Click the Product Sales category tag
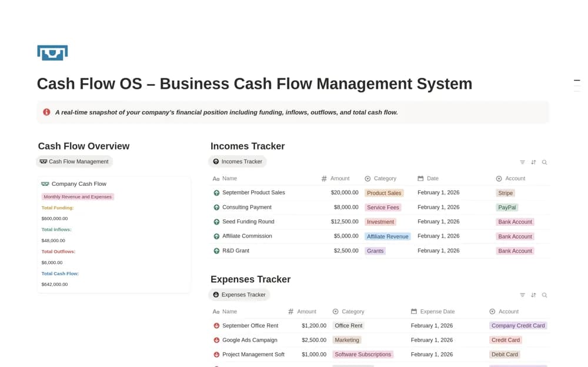588x367 pixels. pos(384,193)
